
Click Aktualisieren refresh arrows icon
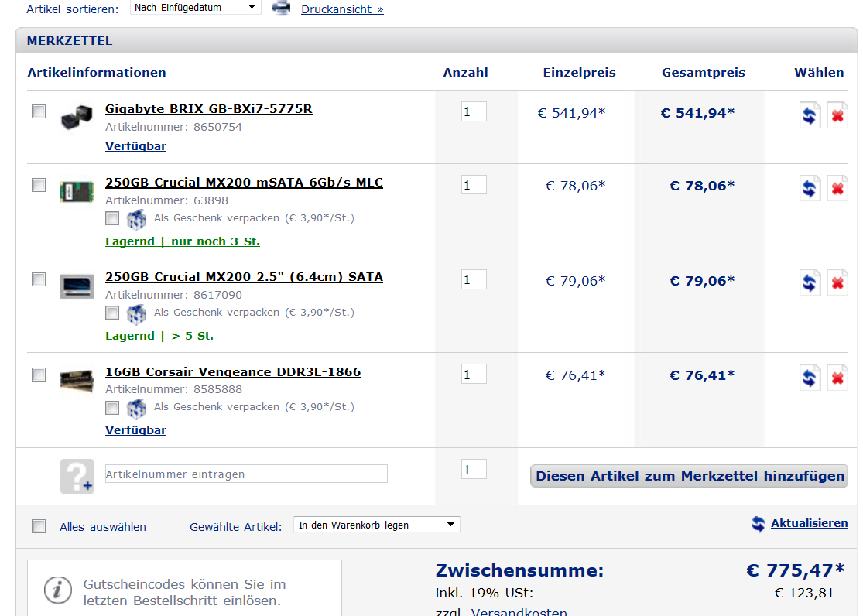pos(759,523)
